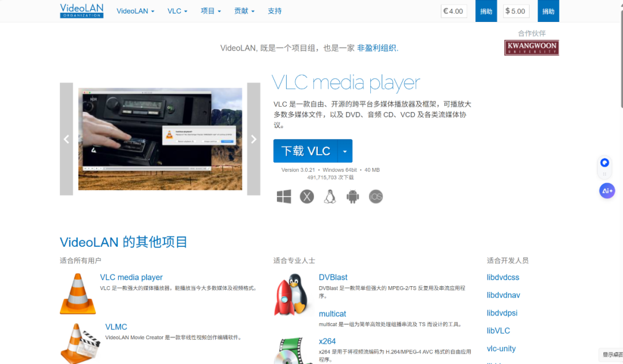Show next carousel slide with right arrow
Viewport: 623px width, 364px height.
254,139
